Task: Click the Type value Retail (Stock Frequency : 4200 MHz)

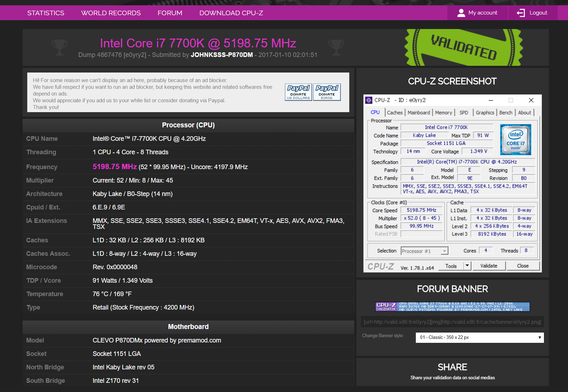Action: [143, 307]
